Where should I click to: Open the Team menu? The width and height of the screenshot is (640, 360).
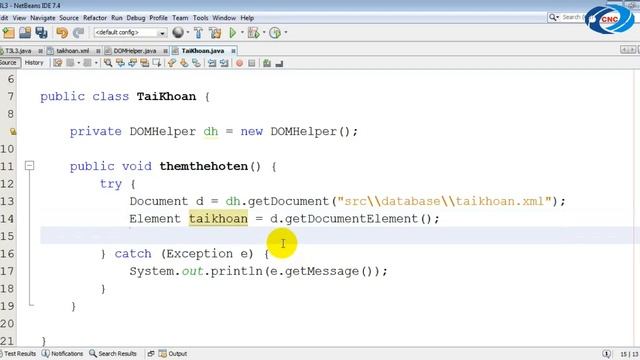[x=180, y=18]
